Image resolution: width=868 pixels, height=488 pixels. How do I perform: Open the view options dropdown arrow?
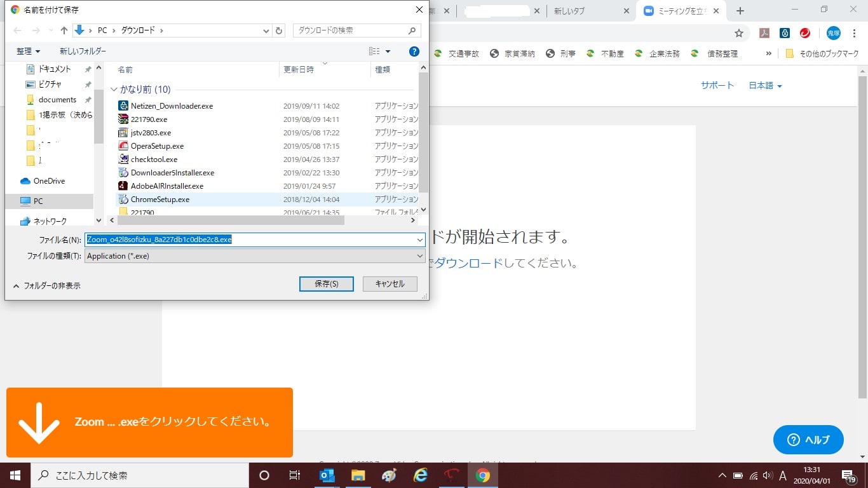tap(388, 51)
